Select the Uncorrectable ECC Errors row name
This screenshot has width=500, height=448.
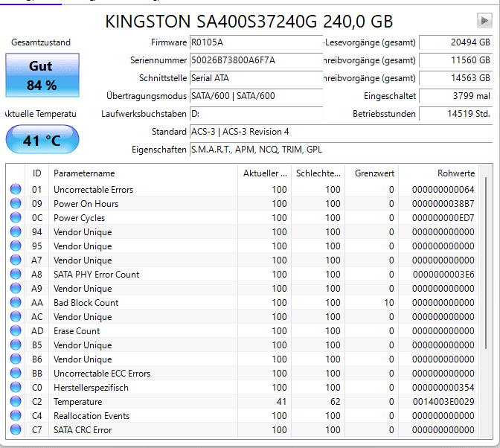(102, 374)
